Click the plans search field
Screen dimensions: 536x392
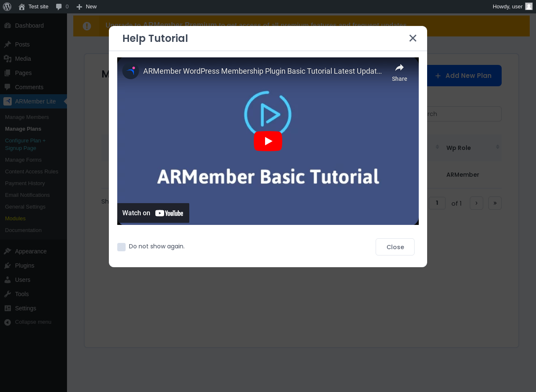coord(464,114)
